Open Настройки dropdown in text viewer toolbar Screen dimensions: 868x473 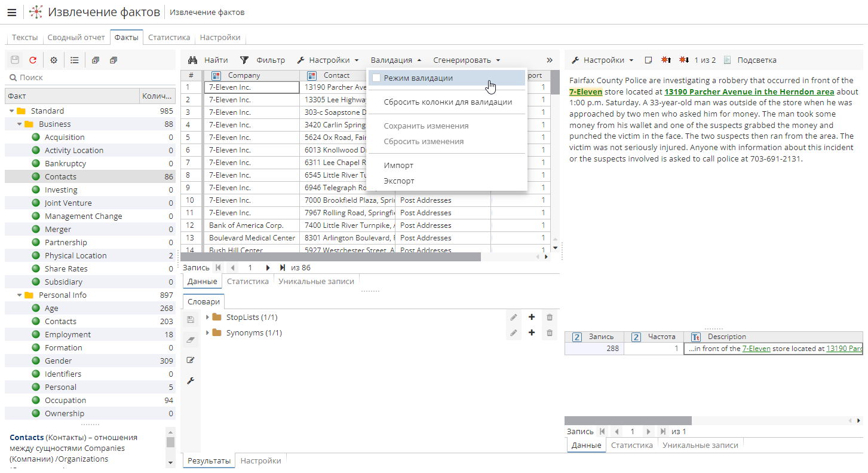point(602,60)
